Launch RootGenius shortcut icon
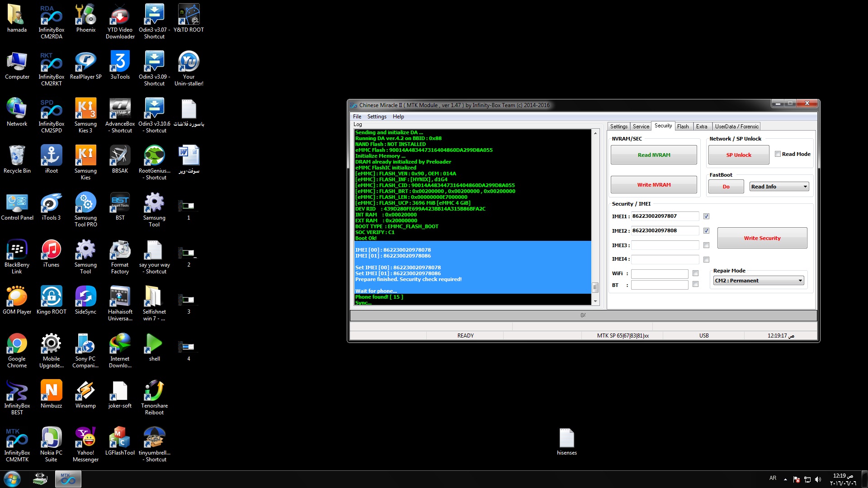The image size is (868, 488). pos(155,162)
